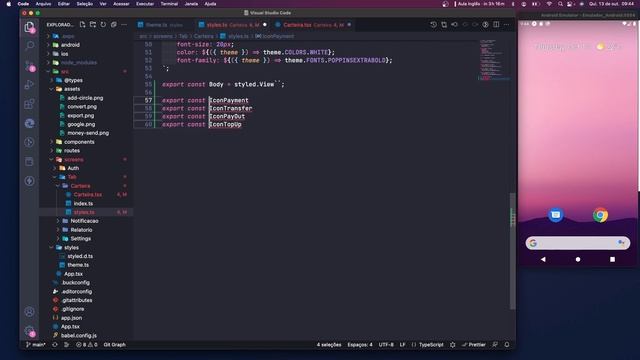Screen dimensions: 640x360
Task: Open the Ajuda menu
Action: coord(210,4)
